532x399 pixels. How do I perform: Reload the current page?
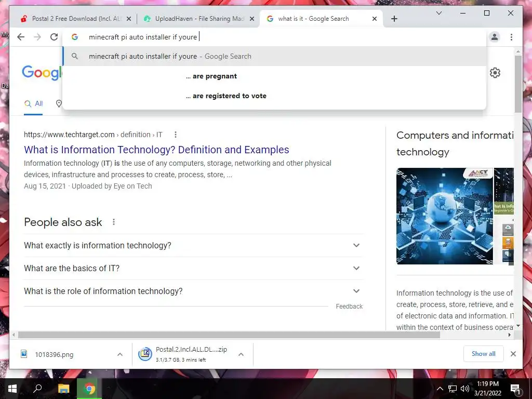[x=54, y=37]
